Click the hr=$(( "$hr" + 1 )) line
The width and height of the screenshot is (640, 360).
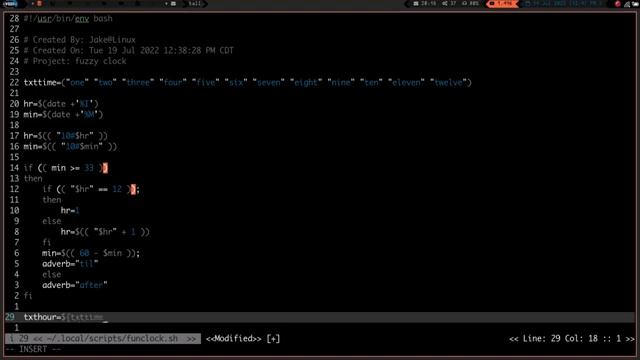coord(105,232)
